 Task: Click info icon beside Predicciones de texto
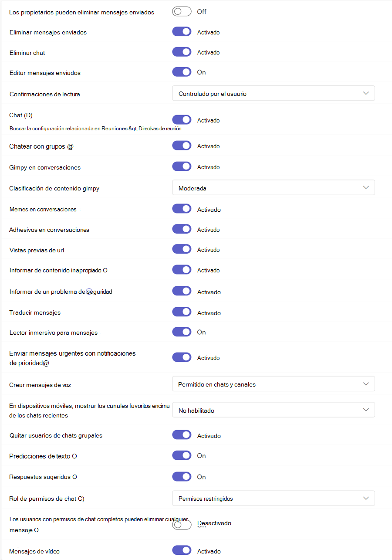coord(74,456)
